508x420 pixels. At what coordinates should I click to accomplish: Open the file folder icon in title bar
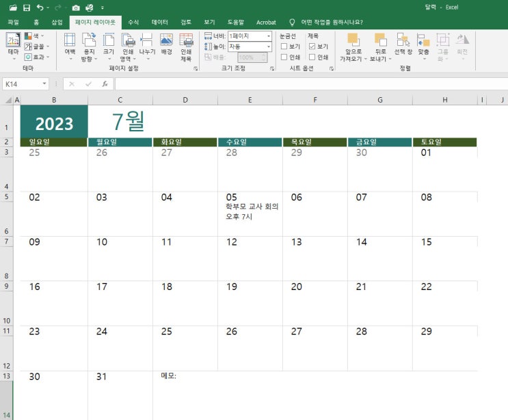point(13,8)
